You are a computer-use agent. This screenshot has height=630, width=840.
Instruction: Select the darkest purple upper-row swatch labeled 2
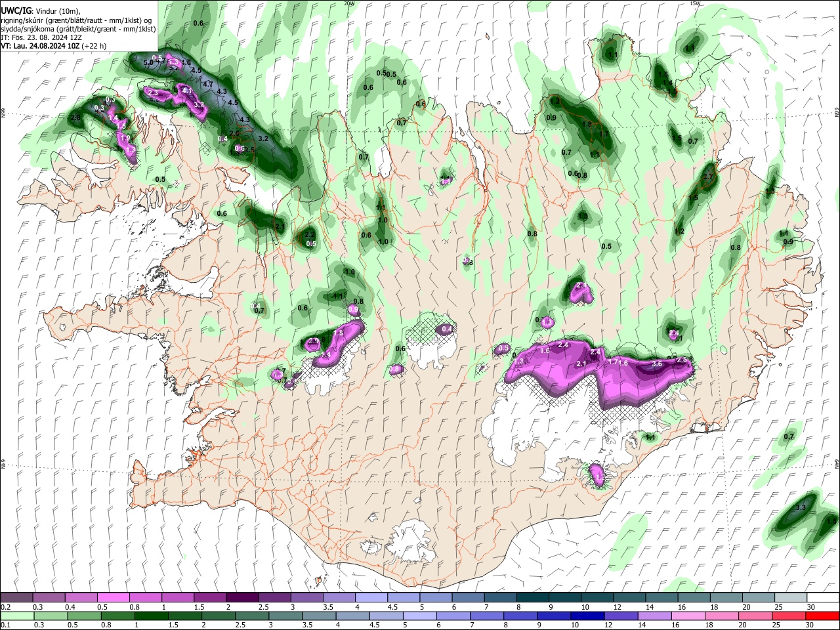[242, 598]
